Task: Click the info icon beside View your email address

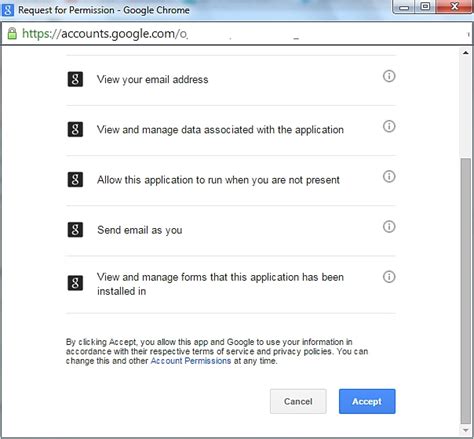Action: coord(389,76)
